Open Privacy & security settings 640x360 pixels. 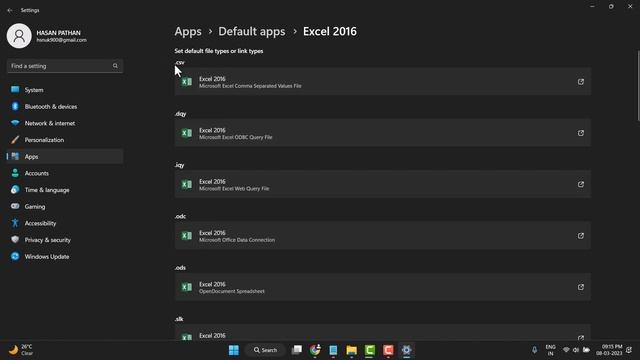pos(65,240)
